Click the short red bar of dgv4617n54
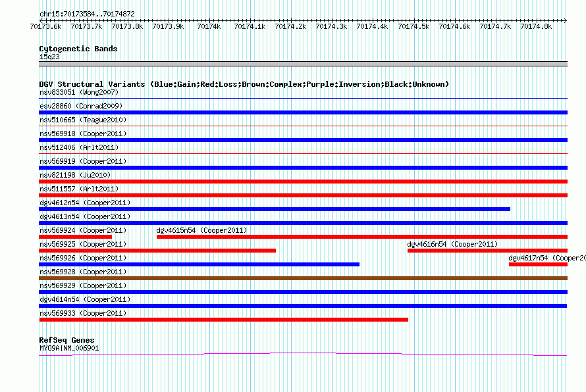586x392 pixels. [x=538, y=264]
